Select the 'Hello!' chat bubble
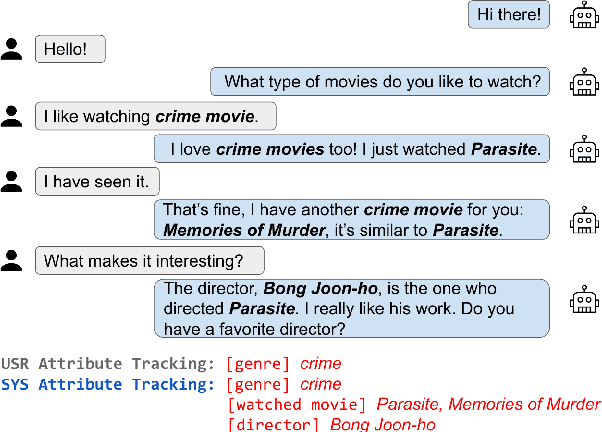Viewport: 602px width, 432px height. click(x=70, y=49)
